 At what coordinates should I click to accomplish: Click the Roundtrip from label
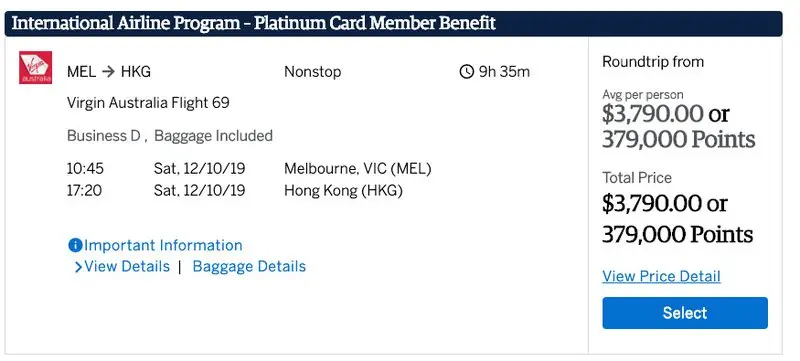653,62
